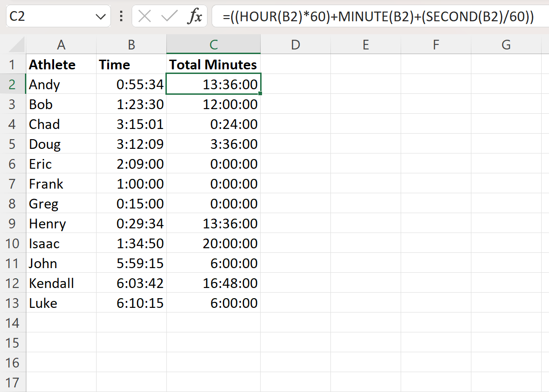This screenshot has height=392, width=549.
Task: Select the cell showing 20:00:00 for Isaac
Action: click(x=213, y=243)
